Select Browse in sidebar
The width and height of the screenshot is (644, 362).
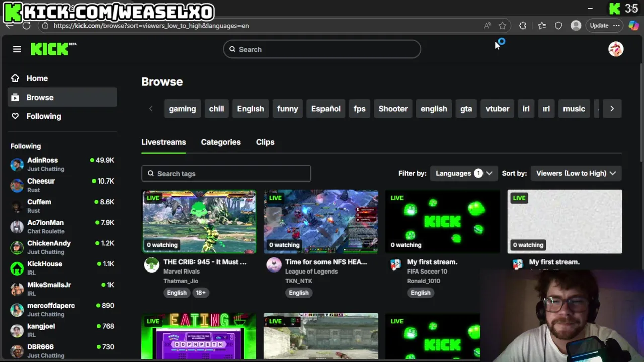click(x=62, y=97)
